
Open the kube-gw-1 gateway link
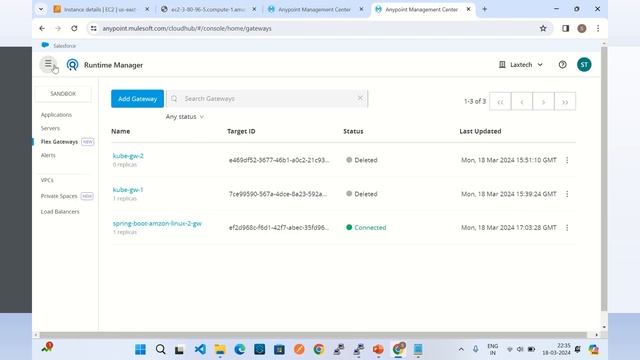click(x=128, y=190)
